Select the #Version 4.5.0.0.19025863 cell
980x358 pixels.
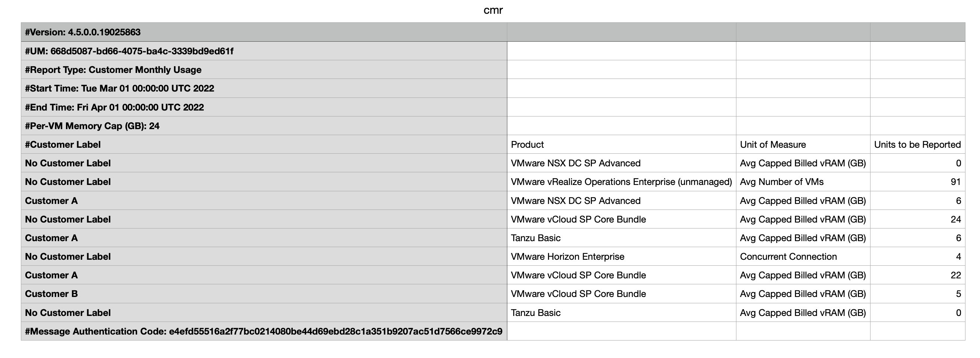83,32
